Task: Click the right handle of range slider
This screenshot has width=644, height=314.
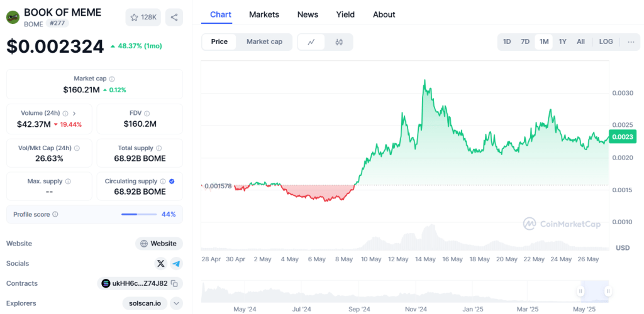Action: click(608, 291)
